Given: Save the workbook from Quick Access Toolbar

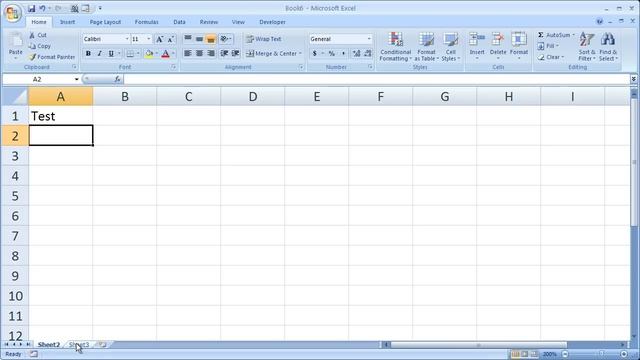Looking at the screenshot, I should [31, 8].
